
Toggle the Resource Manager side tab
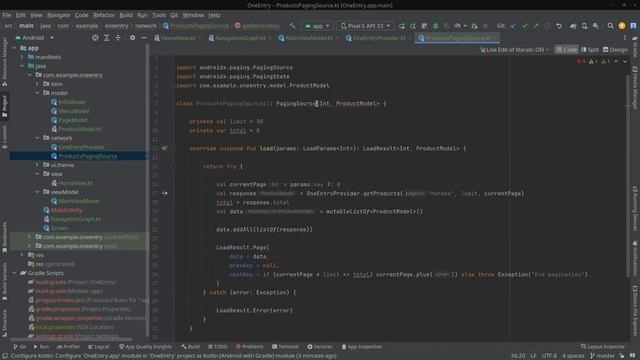pos(4,61)
